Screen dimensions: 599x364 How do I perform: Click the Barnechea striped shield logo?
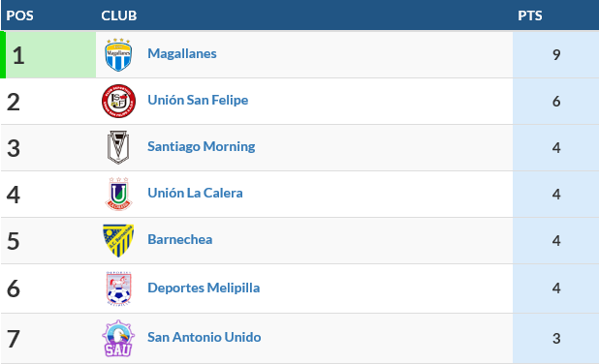coord(118,240)
